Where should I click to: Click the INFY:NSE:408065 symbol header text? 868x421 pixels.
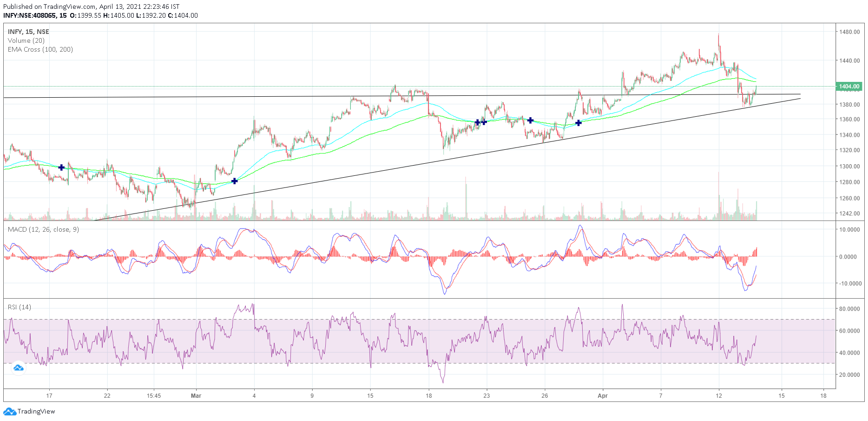tap(29, 15)
